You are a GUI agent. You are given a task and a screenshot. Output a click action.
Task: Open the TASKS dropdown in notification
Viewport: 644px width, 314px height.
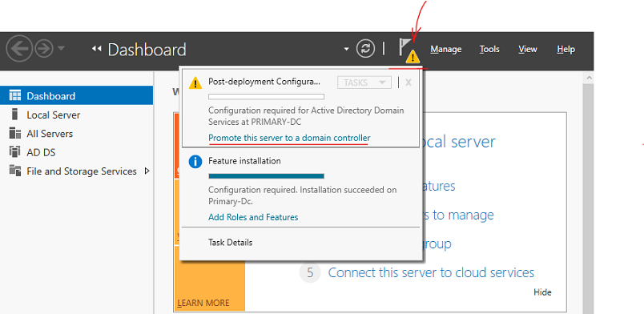(x=364, y=83)
